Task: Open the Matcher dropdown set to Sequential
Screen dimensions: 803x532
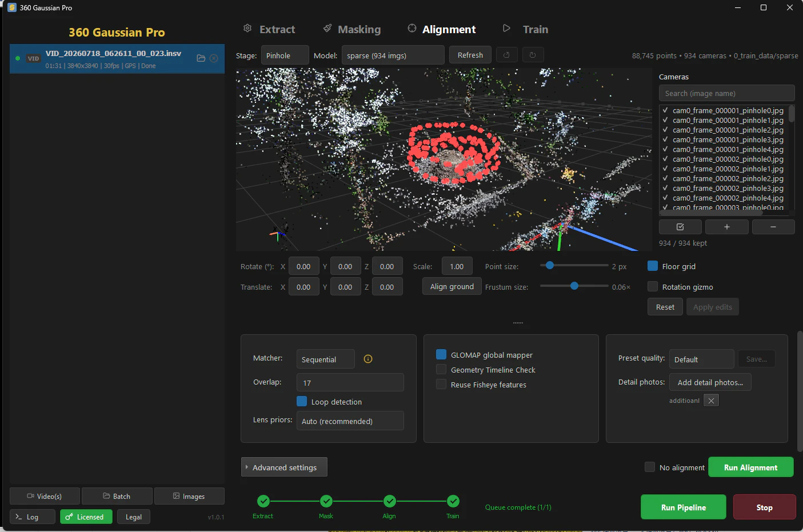Action: pos(326,359)
